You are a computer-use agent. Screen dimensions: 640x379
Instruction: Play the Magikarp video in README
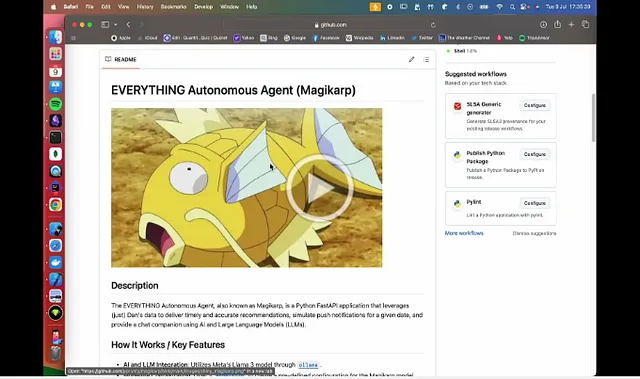[320, 188]
